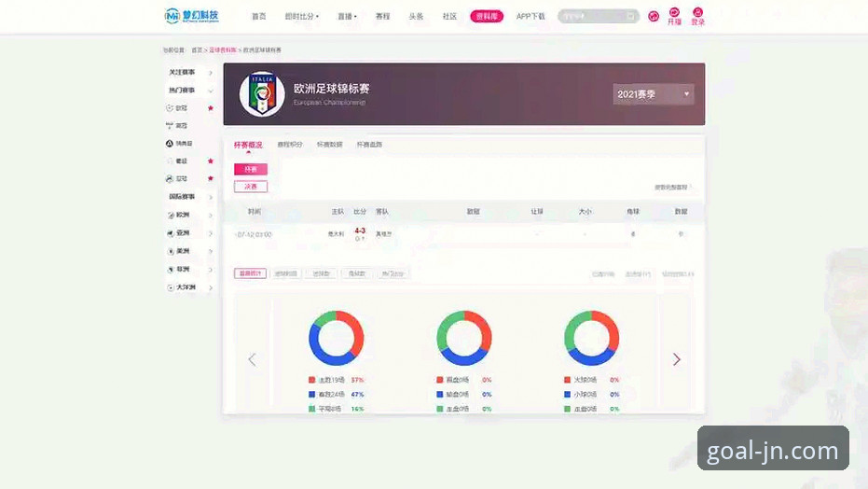Viewport: 868px width, 489px height.
Task: Click the 欧洲 region icon
Action: pos(171,215)
